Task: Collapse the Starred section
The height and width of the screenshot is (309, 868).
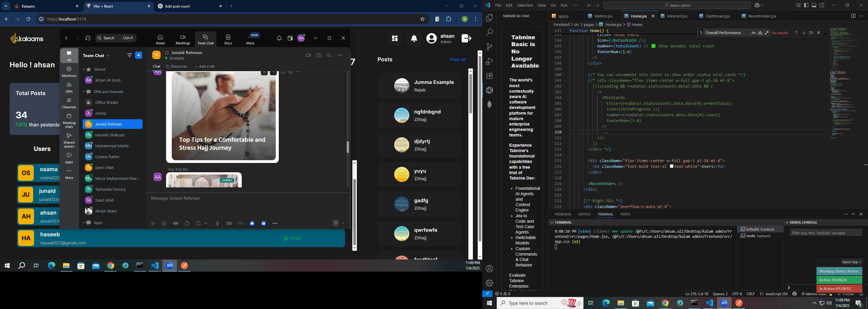Action: coord(84,69)
